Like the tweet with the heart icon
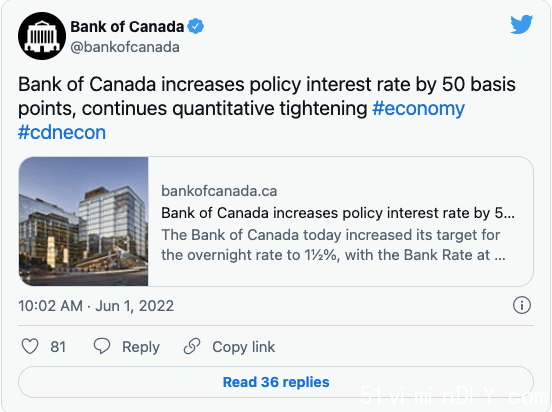The height and width of the screenshot is (412, 552). point(30,346)
